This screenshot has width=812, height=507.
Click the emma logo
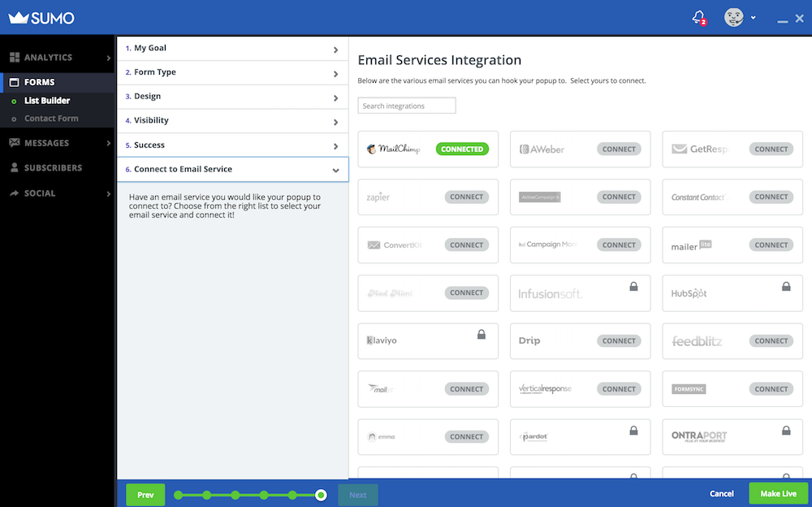pyautogui.click(x=381, y=437)
